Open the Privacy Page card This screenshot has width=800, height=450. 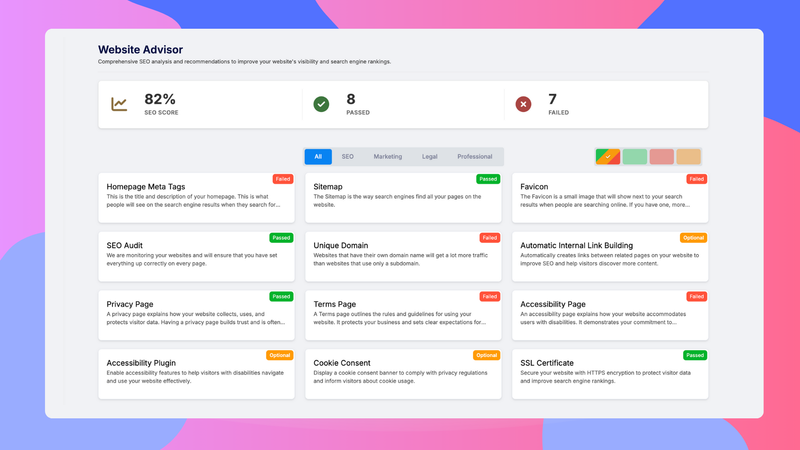coord(197,314)
